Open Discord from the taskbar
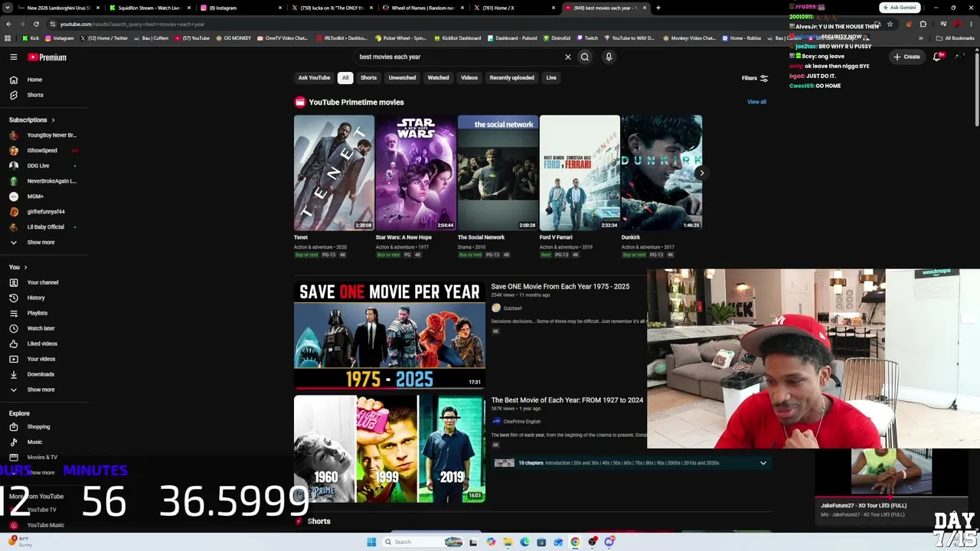The height and width of the screenshot is (551, 980). pos(609,542)
